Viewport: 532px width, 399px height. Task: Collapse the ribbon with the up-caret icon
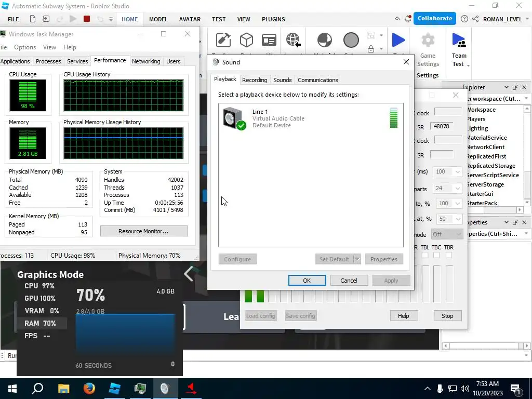397,19
